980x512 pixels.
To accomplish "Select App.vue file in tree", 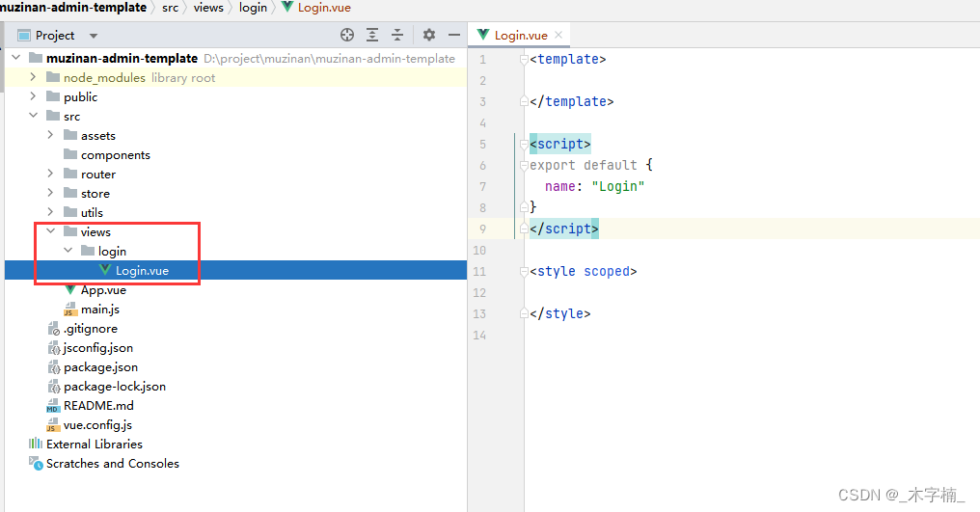I will [103, 289].
